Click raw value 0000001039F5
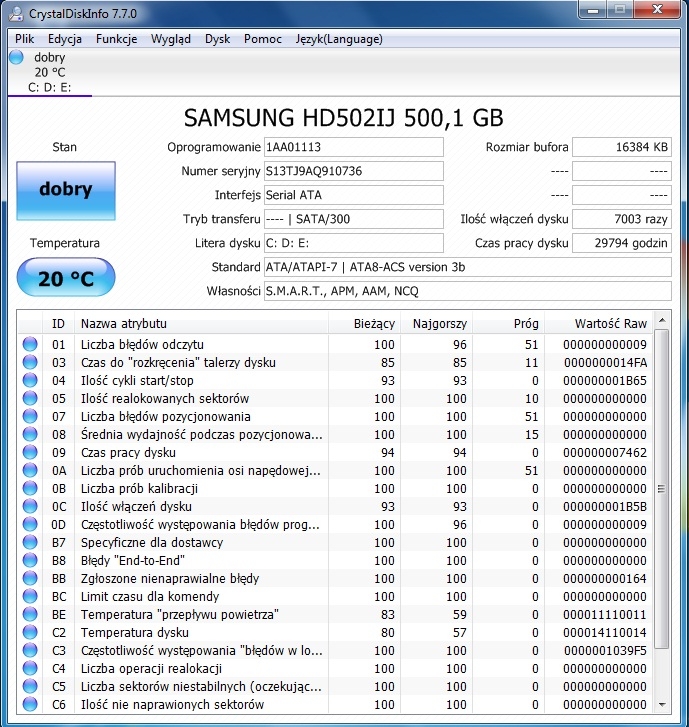 605,650
